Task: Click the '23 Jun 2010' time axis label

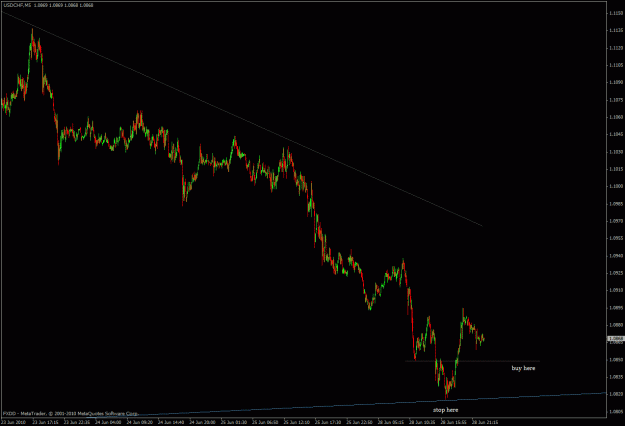Action: (14, 422)
